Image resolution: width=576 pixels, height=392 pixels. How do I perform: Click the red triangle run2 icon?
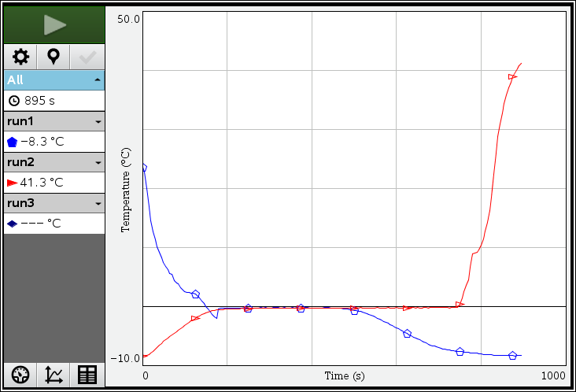[12, 183]
